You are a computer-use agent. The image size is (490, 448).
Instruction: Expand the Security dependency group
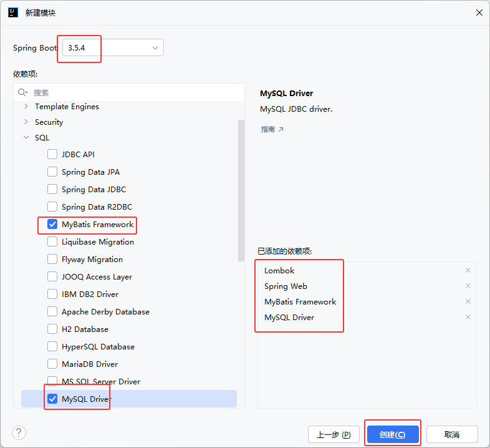coord(26,122)
